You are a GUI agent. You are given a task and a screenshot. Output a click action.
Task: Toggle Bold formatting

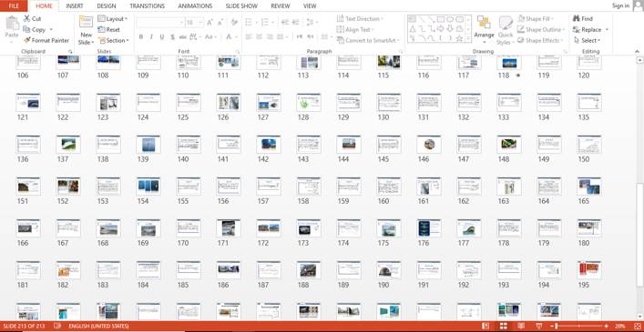pos(141,37)
